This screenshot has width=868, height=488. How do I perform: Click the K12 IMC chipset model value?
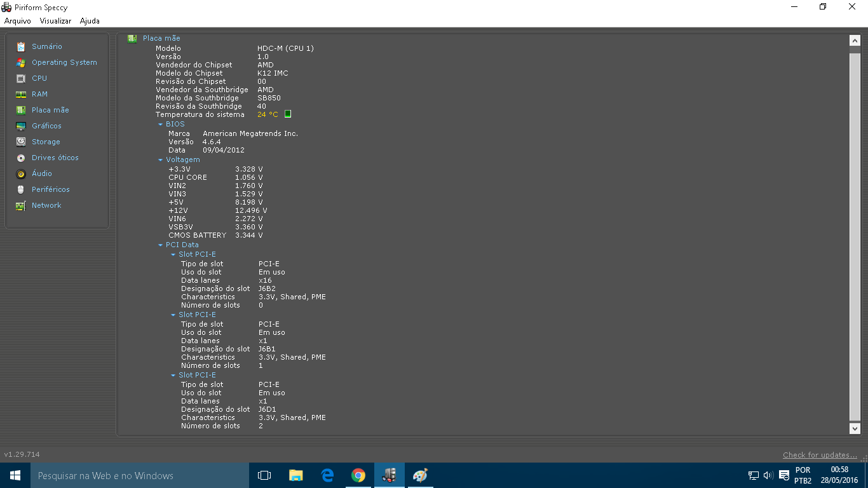273,73
